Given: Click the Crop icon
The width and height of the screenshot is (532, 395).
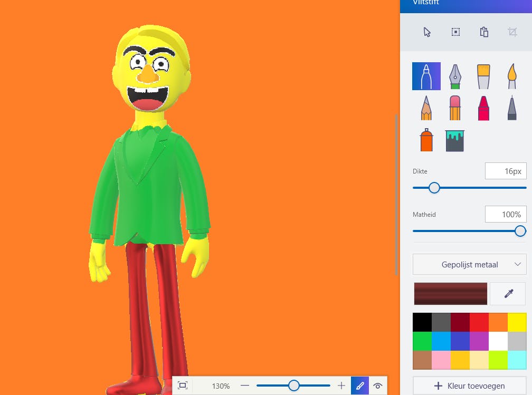Looking at the screenshot, I should [512, 32].
